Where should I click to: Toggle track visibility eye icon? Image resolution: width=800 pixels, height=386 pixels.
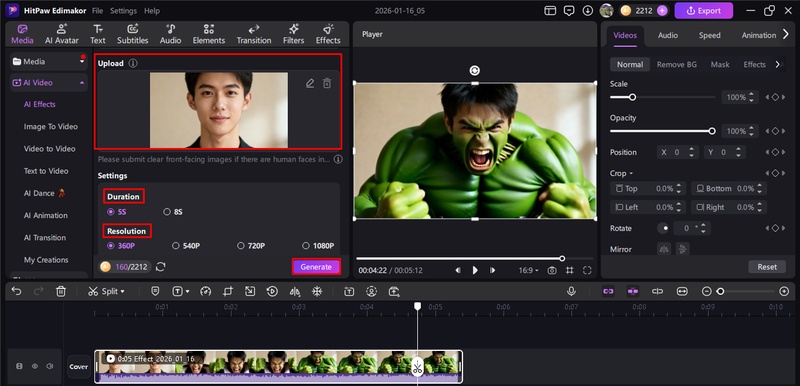[35, 366]
